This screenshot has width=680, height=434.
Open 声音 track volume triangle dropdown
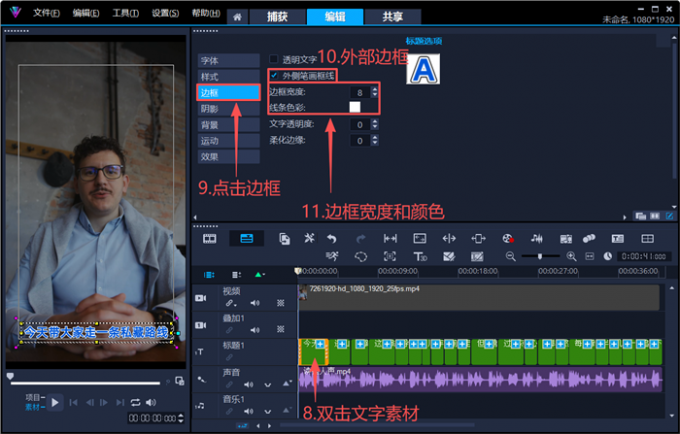coord(287,384)
